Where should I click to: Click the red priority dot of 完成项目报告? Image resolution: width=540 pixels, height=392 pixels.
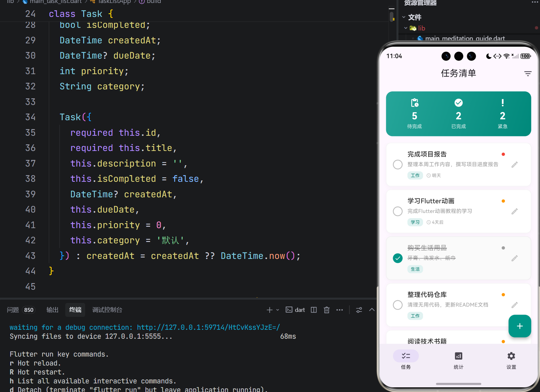503,154
